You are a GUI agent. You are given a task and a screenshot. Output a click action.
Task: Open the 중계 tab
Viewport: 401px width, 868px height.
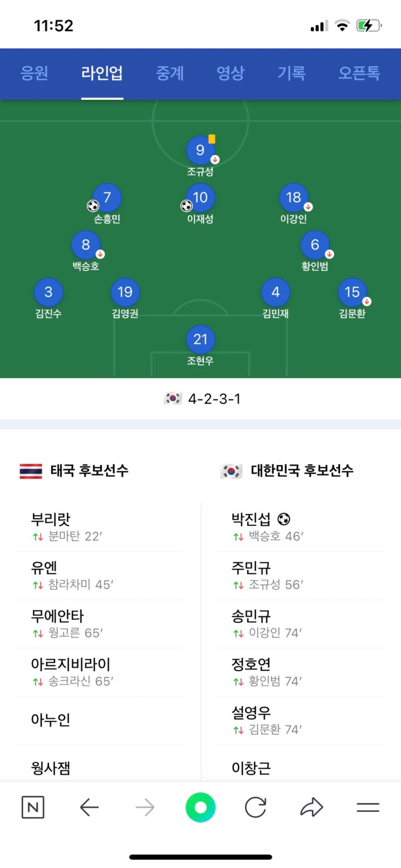(170, 73)
